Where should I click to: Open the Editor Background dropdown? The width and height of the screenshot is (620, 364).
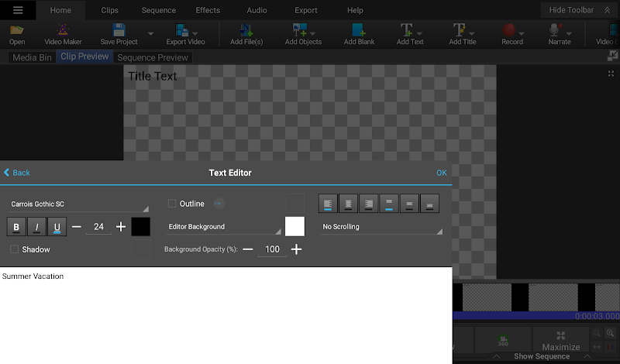point(224,227)
